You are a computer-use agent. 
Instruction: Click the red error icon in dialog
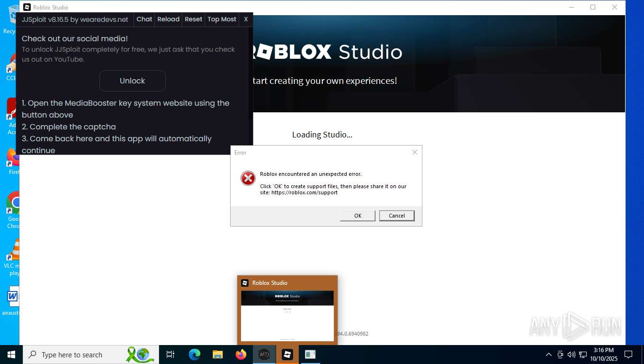(x=248, y=178)
